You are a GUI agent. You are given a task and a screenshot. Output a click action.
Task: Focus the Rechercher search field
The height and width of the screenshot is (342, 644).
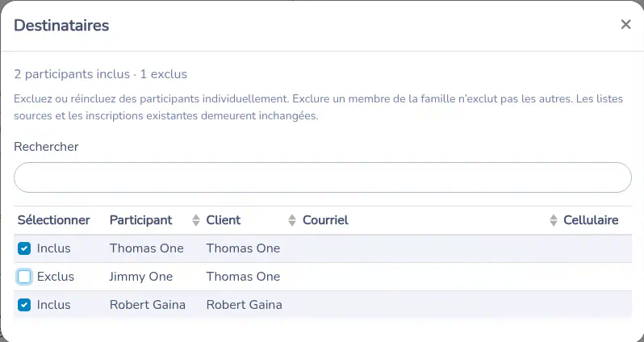tap(323, 177)
